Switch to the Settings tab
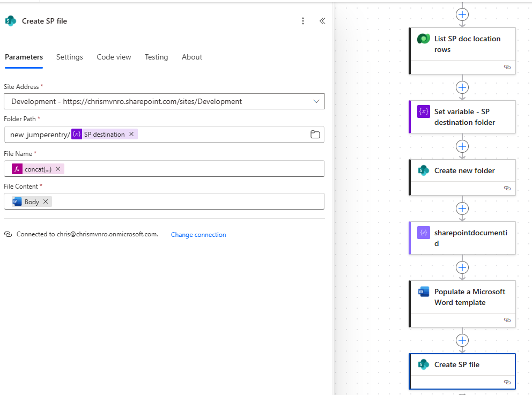532x395 pixels. point(70,57)
